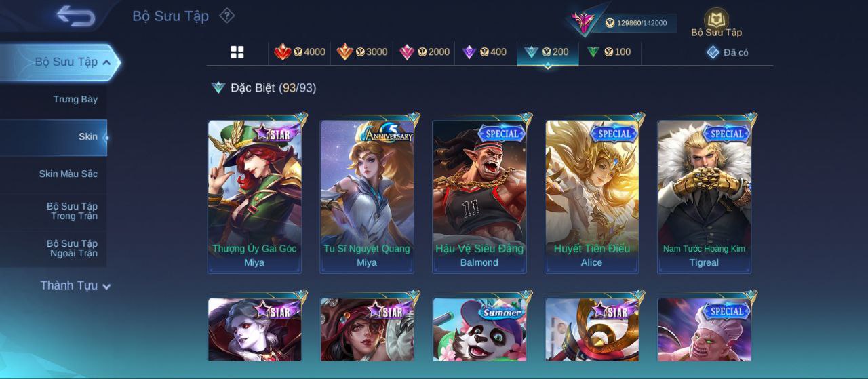
Task: Expand the Thành Tựu section
Action: (75, 285)
